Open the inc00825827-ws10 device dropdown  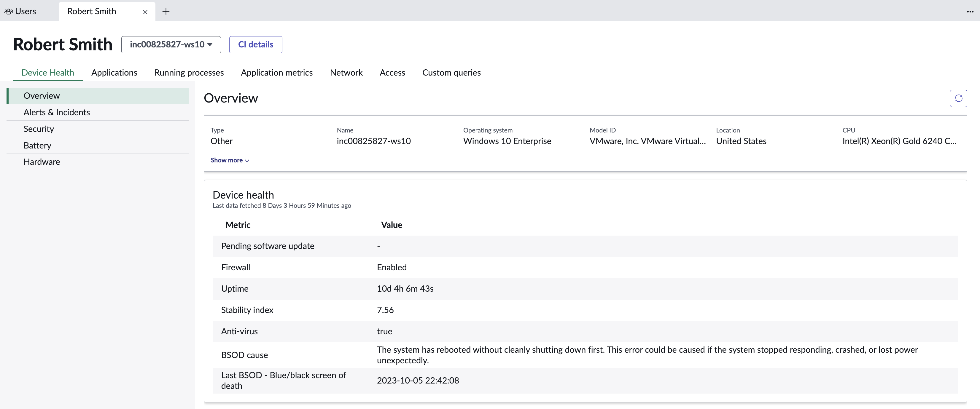point(171,44)
